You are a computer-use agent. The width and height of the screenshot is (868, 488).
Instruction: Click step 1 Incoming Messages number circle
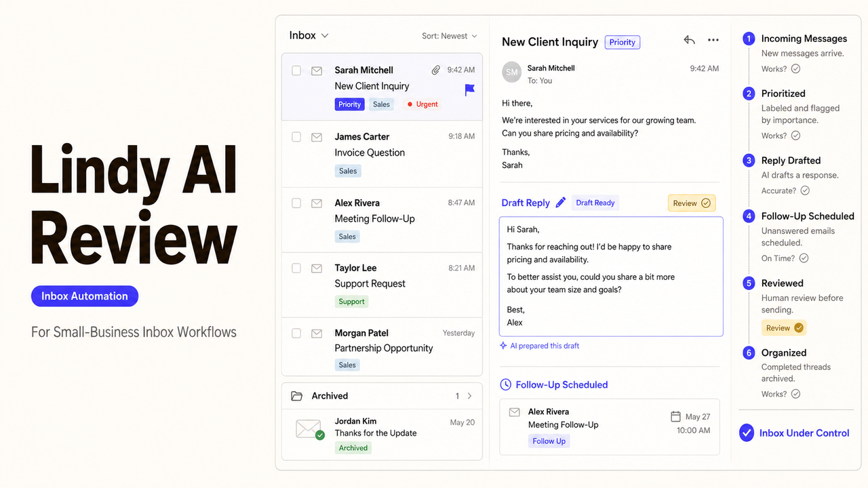(x=749, y=39)
